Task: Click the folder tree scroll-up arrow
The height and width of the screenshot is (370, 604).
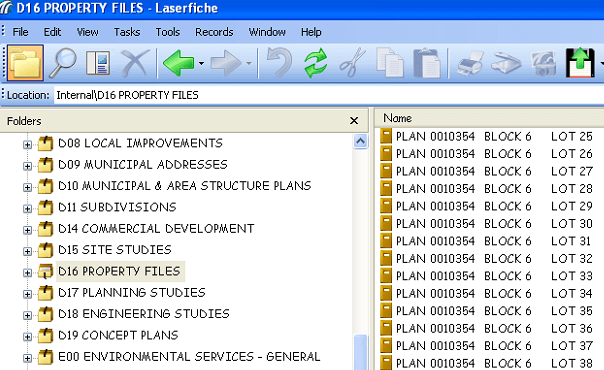Action: [361, 141]
